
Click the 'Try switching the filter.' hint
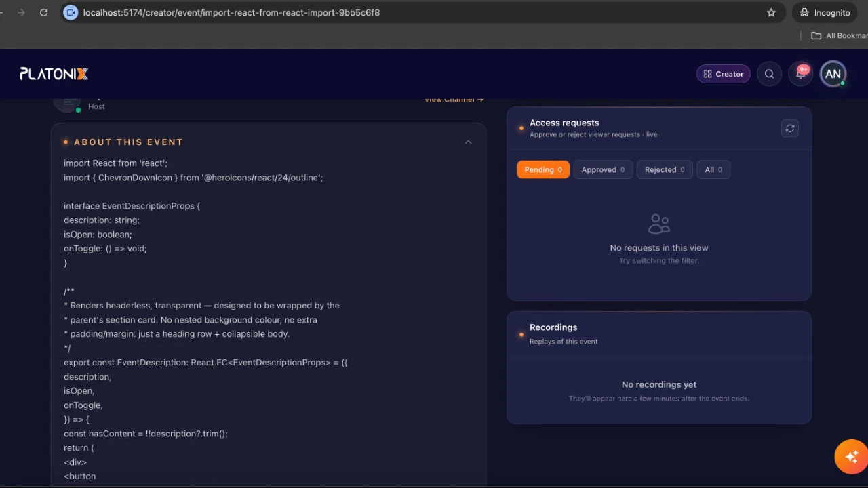click(x=659, y=261)
